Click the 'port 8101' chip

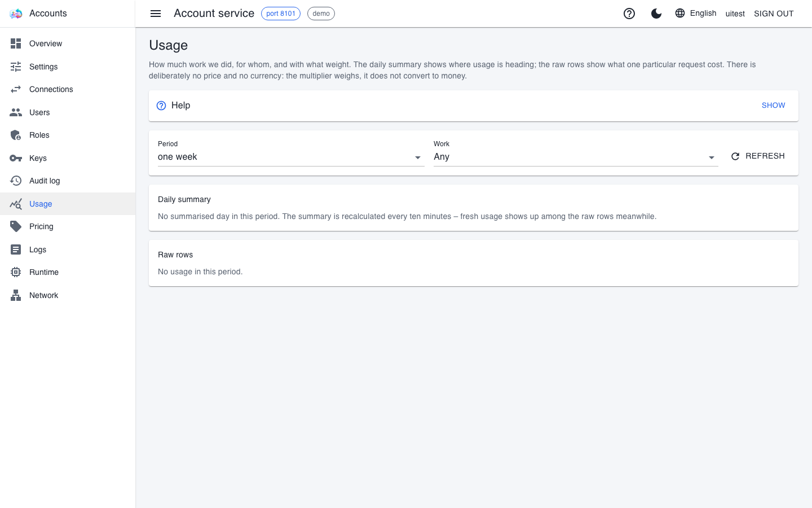tap(281, 14)
